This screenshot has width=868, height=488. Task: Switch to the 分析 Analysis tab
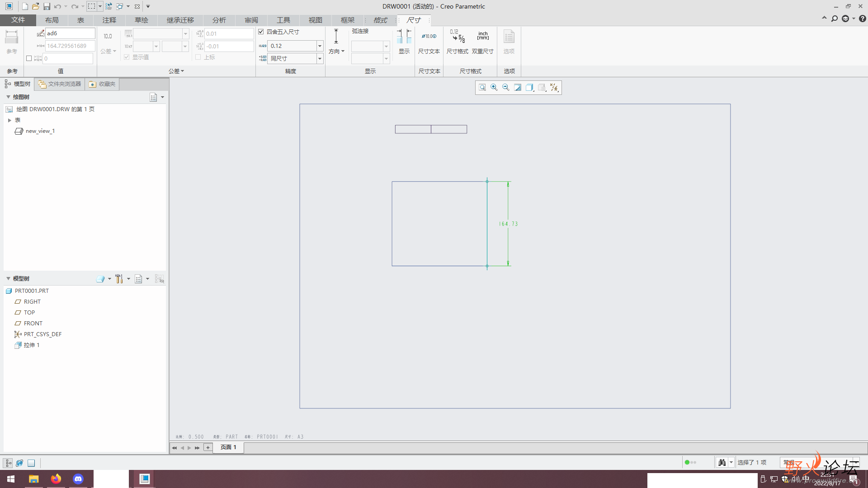click(x=219, y=20)
